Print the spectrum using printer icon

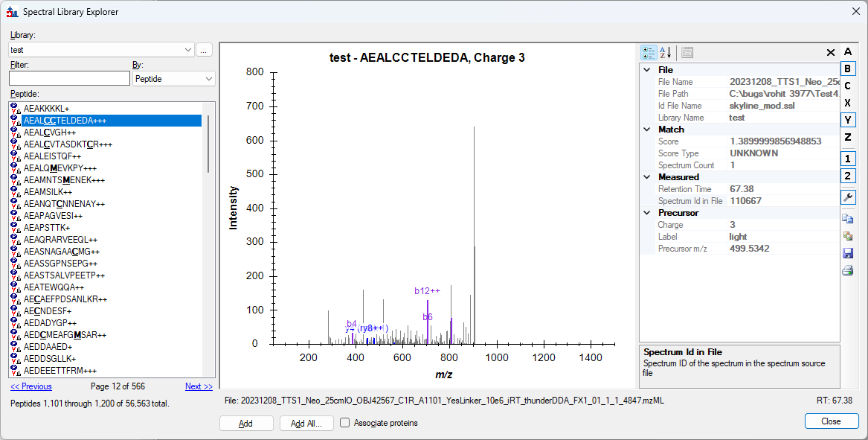click(848, 270)
